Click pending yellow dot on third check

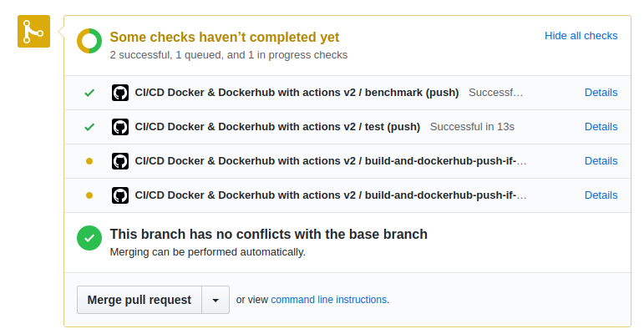[x=89, y=160]
